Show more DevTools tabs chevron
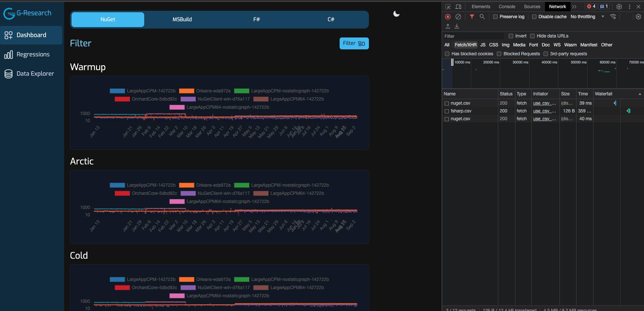This screenshot has width=644, height=311. tap(574, 7)
